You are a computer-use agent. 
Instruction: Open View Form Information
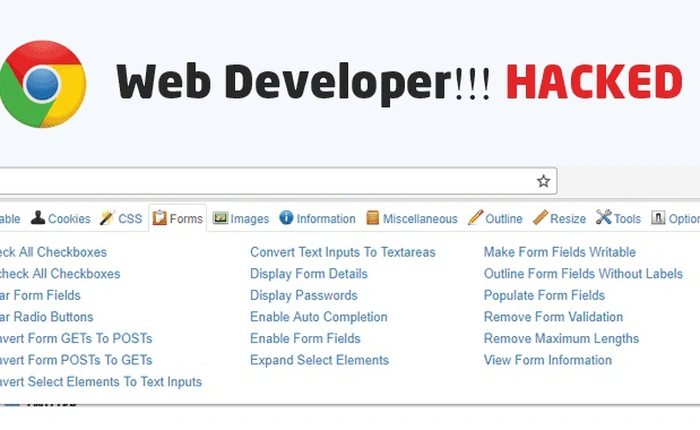(x=547, y=360)
